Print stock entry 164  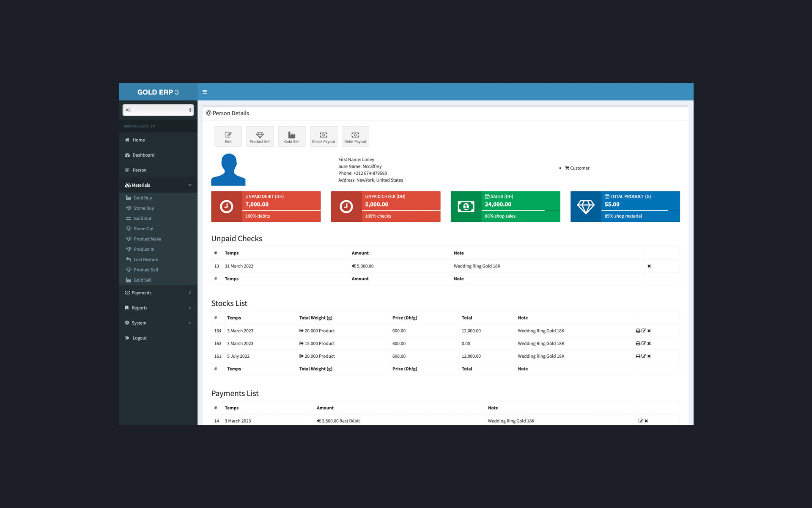coord(638,331)
